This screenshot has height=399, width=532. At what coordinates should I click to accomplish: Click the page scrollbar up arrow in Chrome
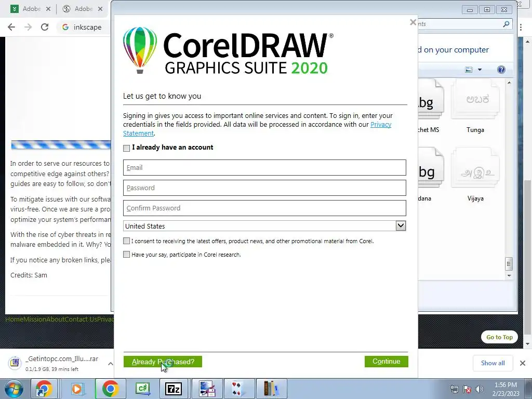coord(528,42)
